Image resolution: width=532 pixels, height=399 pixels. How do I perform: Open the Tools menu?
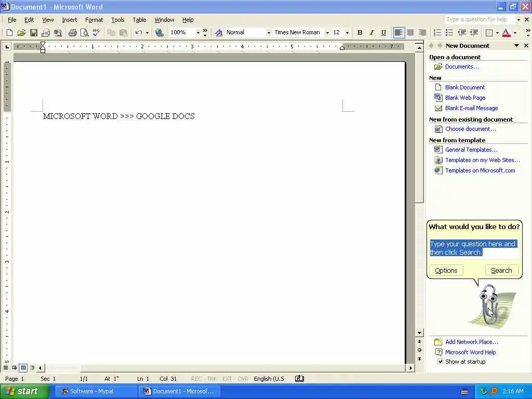coord(118,20)
